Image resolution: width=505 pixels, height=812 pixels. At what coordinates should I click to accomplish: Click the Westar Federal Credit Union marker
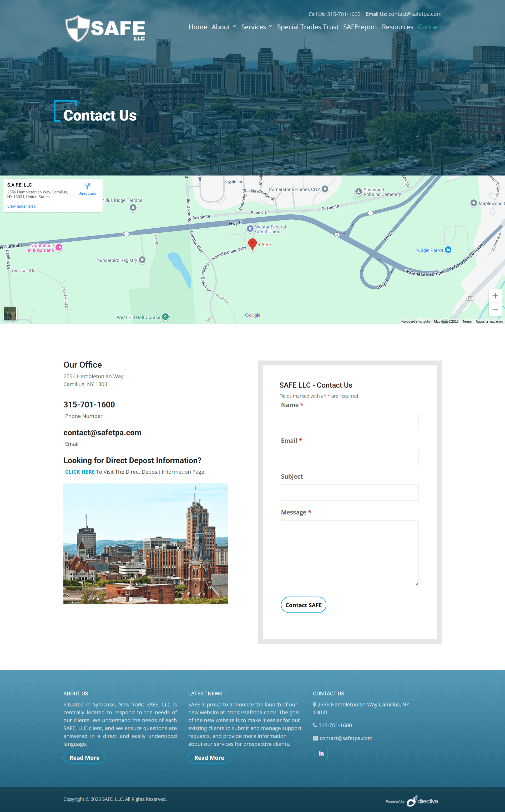[x=250, y=229]
